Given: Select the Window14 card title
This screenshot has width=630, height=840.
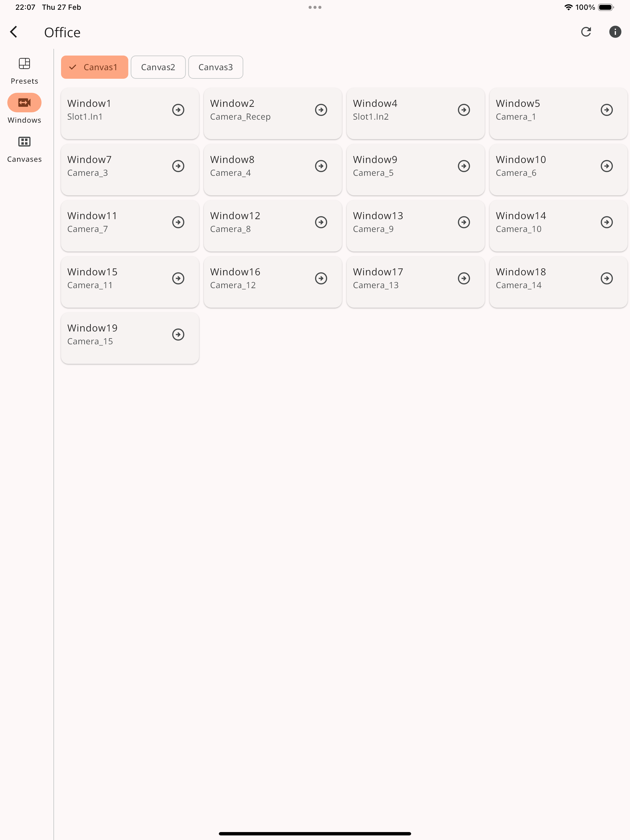Looking at the screenshot, I should click(x=521, y=216).
